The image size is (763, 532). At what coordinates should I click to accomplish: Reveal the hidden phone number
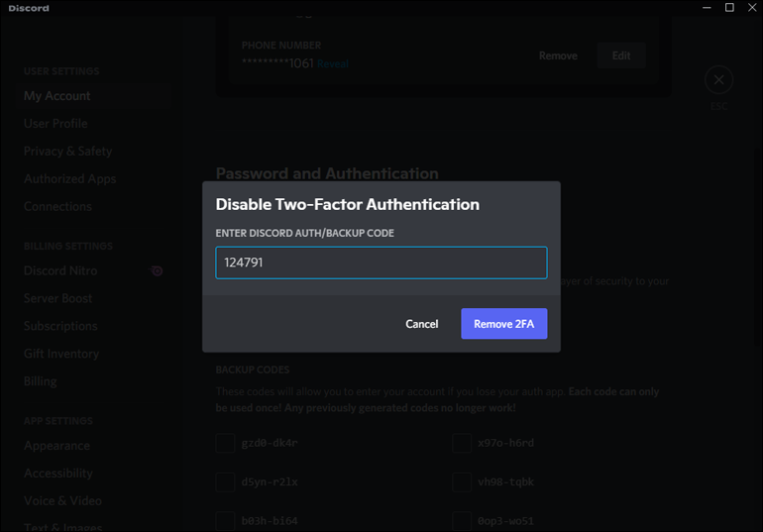333,63
